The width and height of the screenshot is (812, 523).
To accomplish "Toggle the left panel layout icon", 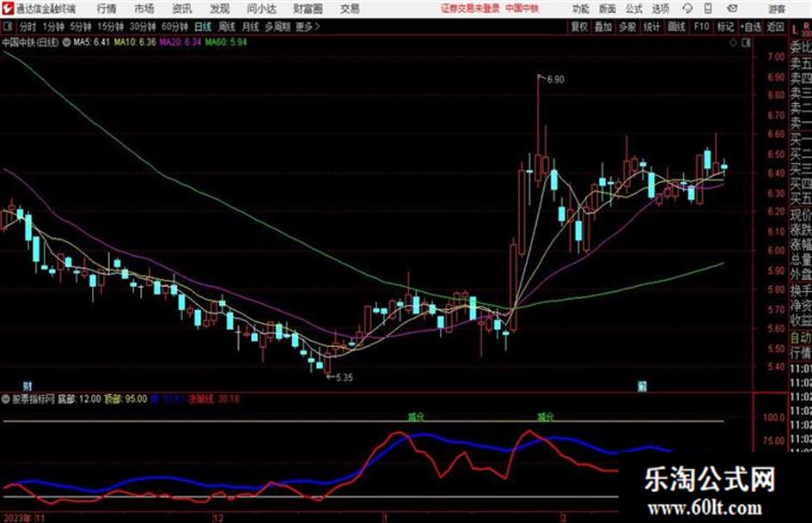I will point(8,27).
